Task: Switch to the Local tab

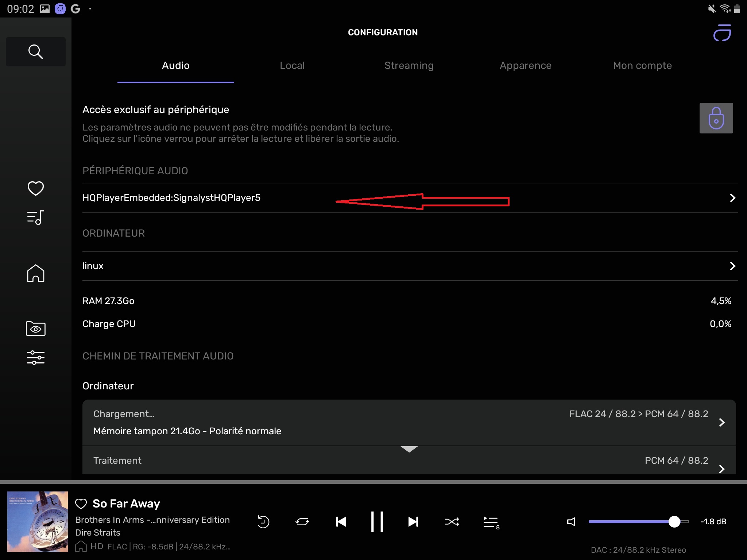Action: tap(292, 66)
